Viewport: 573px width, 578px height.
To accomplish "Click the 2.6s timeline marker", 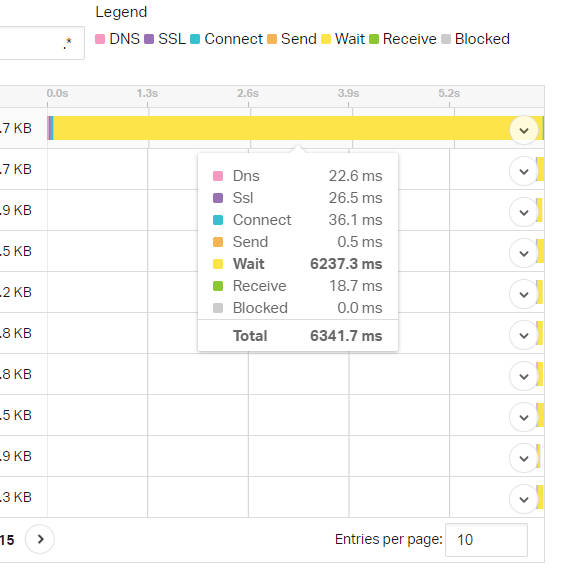I will (248, 93).
